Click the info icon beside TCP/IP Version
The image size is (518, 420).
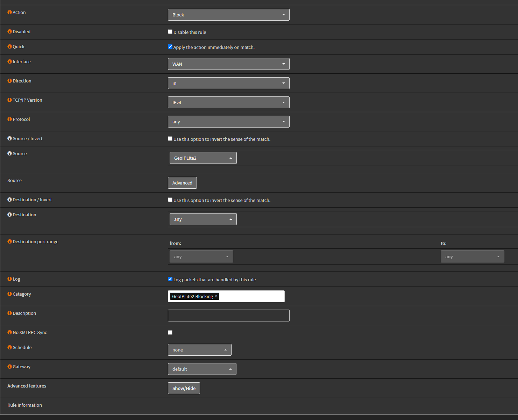click(9, 100)
